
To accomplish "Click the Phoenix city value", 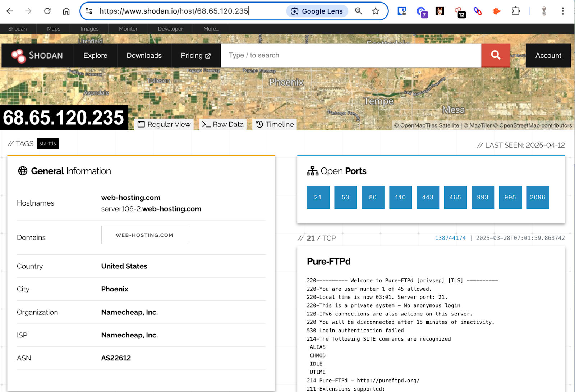I will (115, 289).
